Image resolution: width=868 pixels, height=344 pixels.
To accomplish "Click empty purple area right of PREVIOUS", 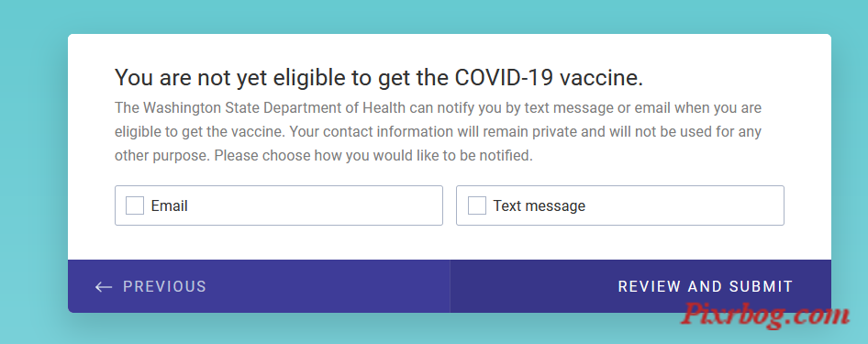I will 327,286.
